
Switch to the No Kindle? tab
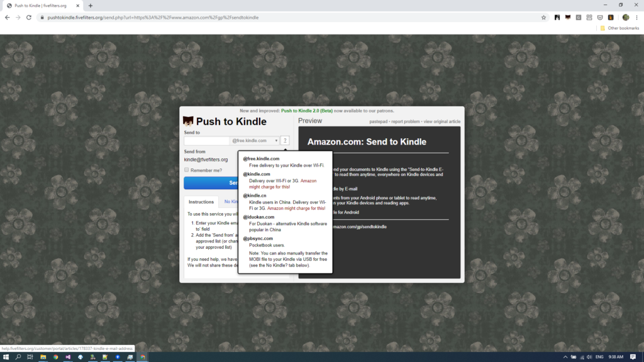pos(231,202)
